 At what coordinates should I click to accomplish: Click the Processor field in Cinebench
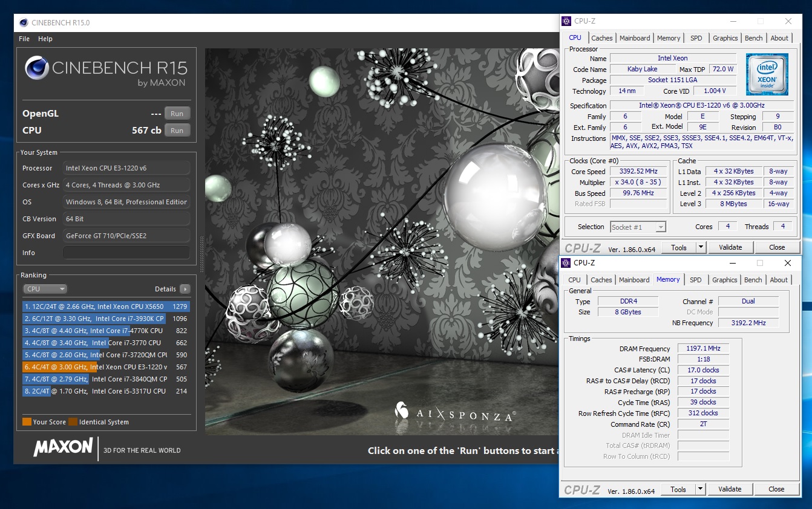[126, 168]
